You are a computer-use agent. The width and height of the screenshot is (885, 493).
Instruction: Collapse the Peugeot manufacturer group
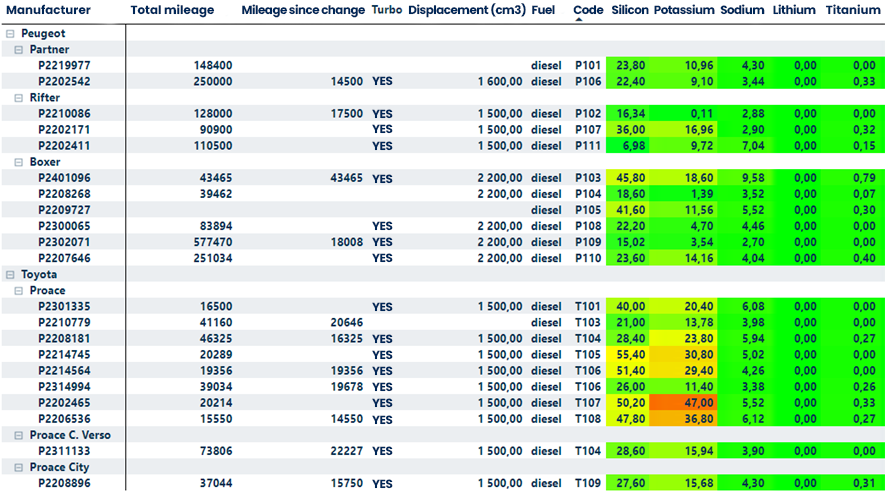point(11,34)
